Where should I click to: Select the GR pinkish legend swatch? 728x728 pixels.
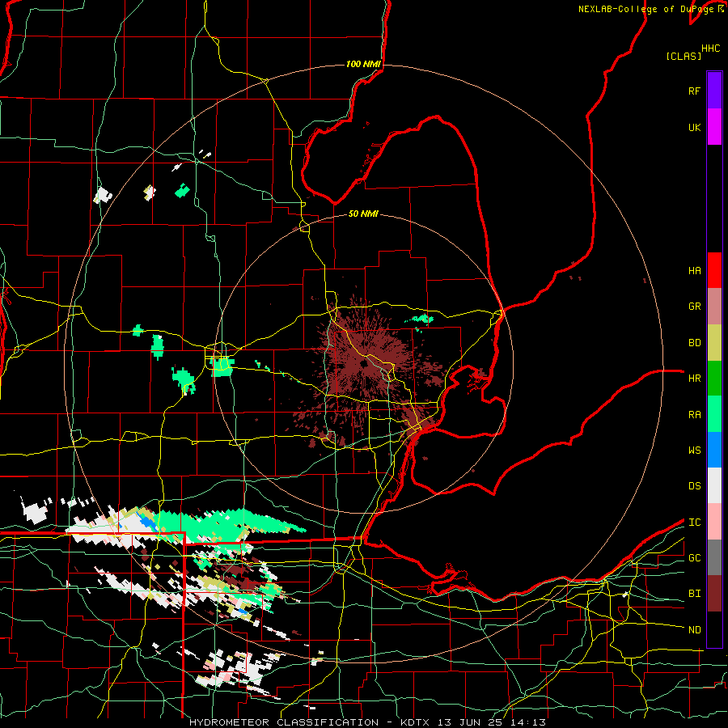pyautogui.click(x=714, y=307)
